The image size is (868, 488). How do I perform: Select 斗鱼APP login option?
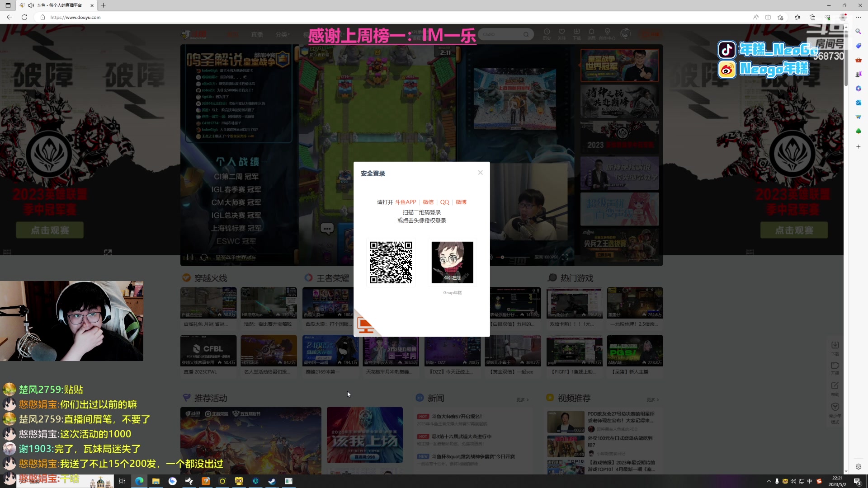pyautogui.click(x=405, y=202)
